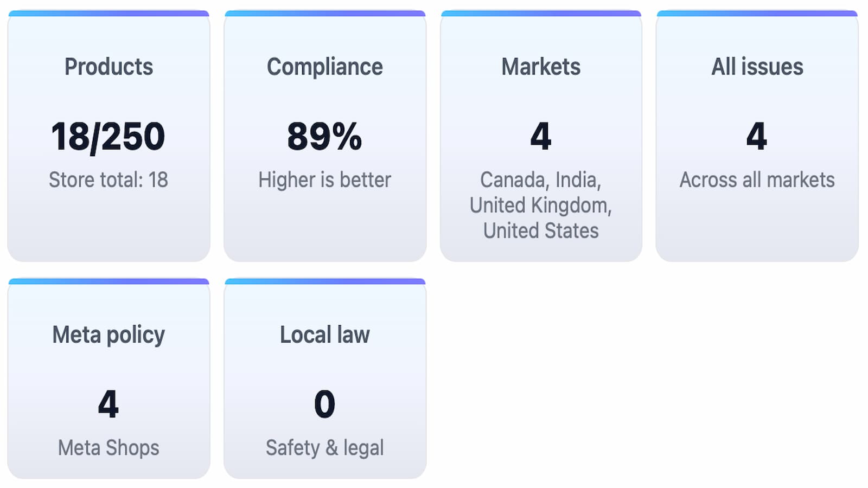This screenshot has height=488, width=868.
Task: Select the Meta Shops count
Action: point(108,404)
